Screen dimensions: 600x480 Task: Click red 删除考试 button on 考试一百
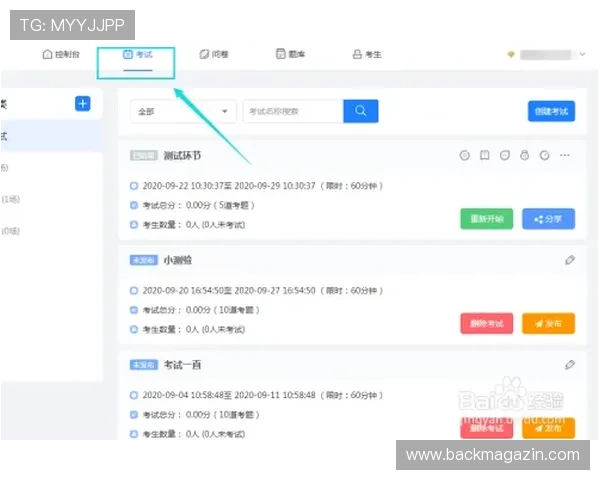click(x=487, y=428)
